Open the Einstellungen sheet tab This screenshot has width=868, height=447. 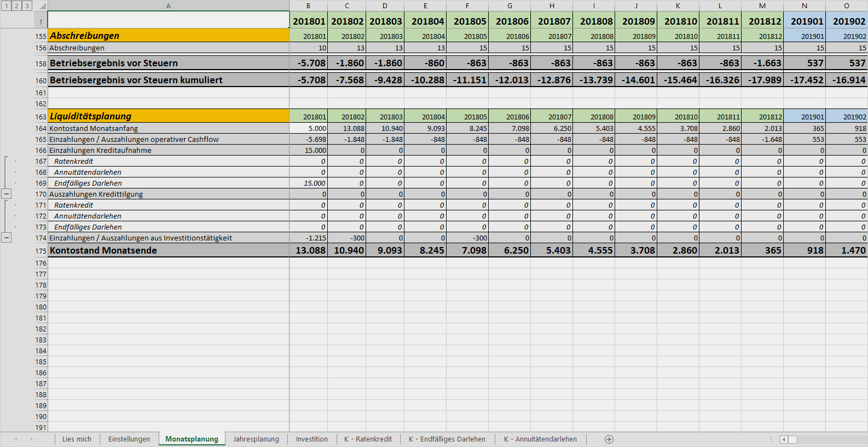(x=129, y=439)
